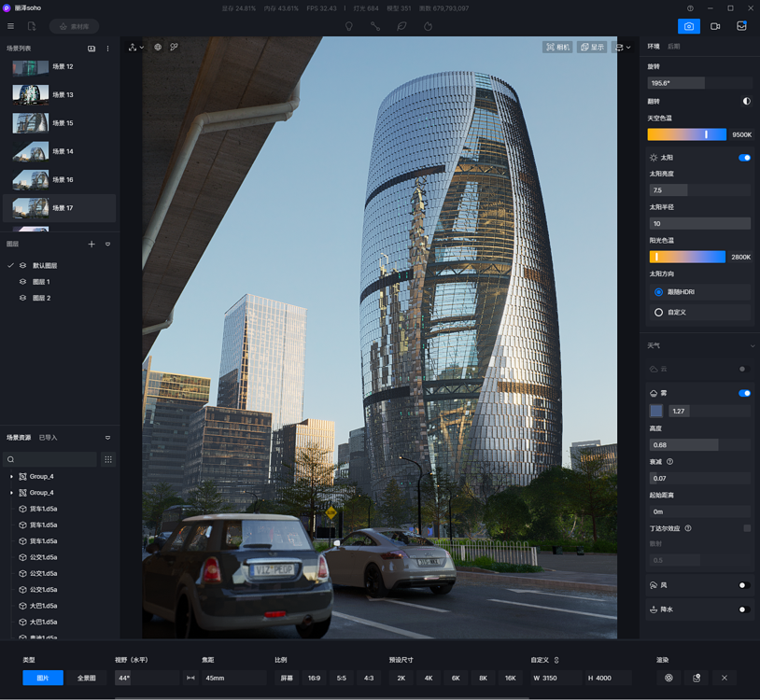Open the render queue inbox icon

pyautogui.click(x=741, y=26)
